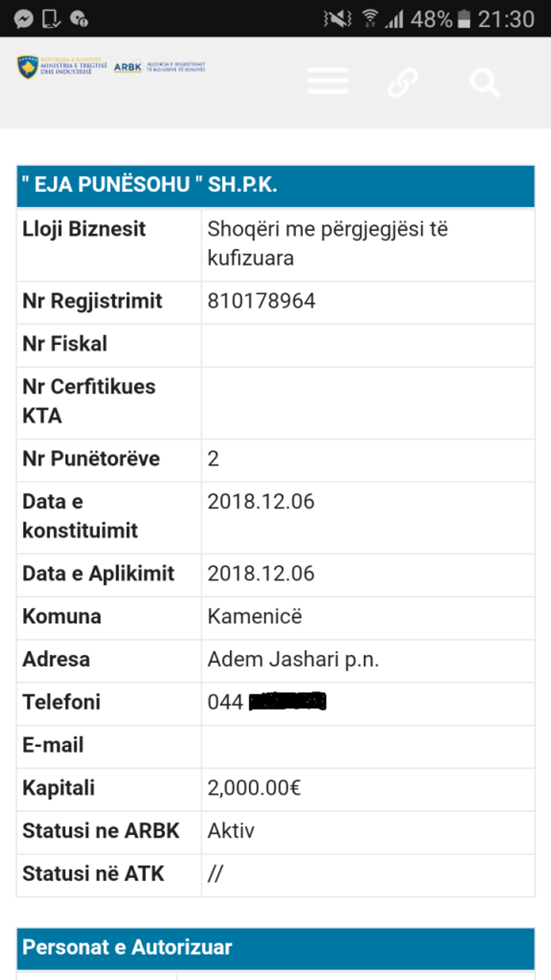Screen dimensions: 551x980
Task: Click the Aktiv status value
Action: (x=231, y=831)
